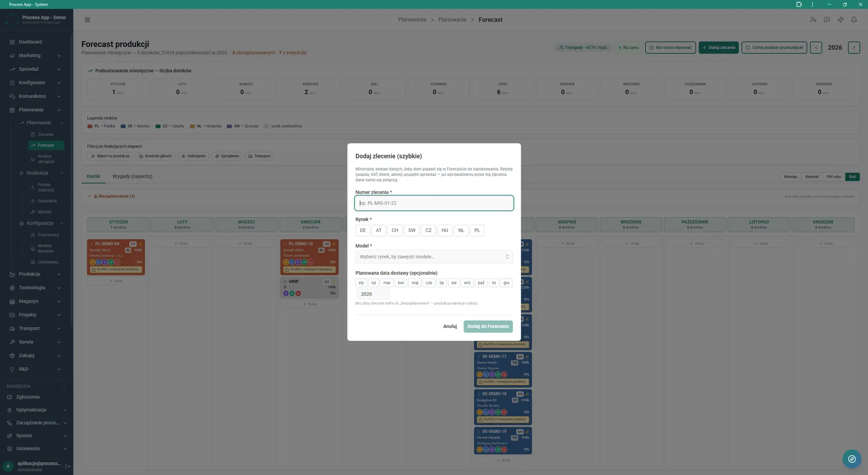Select the Kwartał view
This screenshot has height=475, width=868.
pos(812,176)
